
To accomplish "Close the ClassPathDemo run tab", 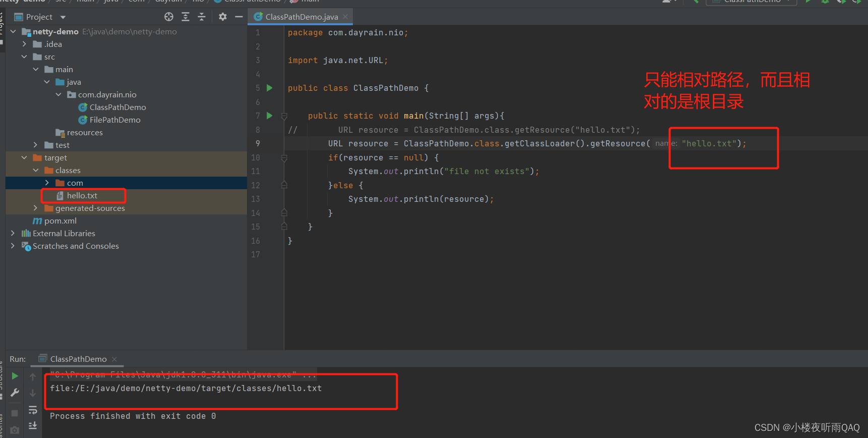I will 114,359.
